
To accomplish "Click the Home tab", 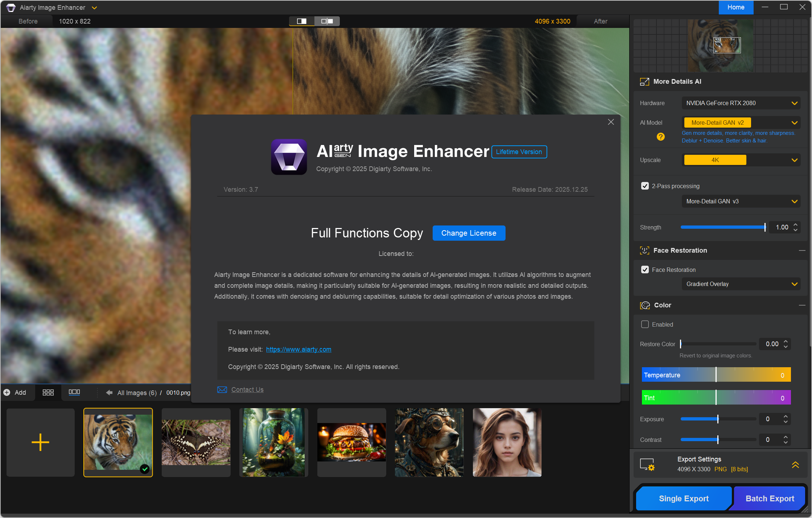I will tap(735, 7).
